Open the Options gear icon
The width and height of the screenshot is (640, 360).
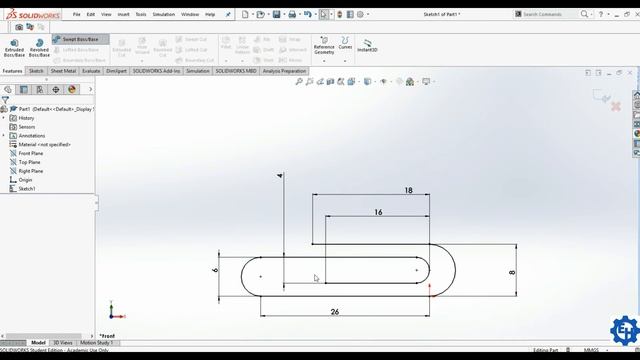point(360,14)
